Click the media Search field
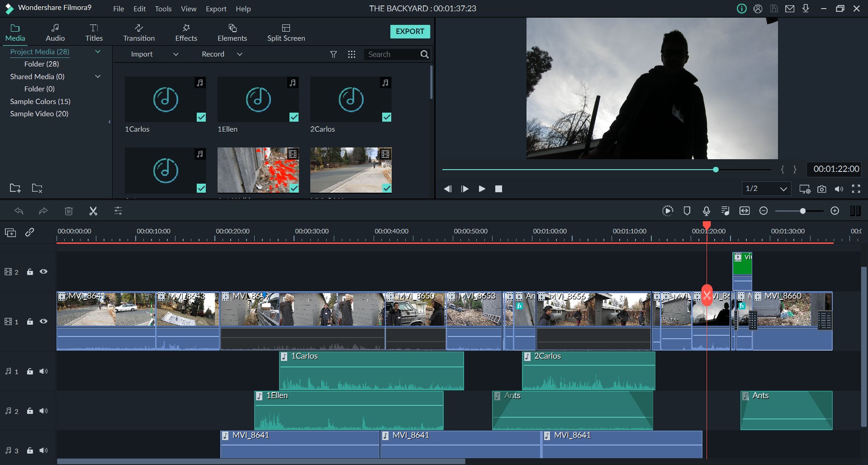 (x=391, y=54)
